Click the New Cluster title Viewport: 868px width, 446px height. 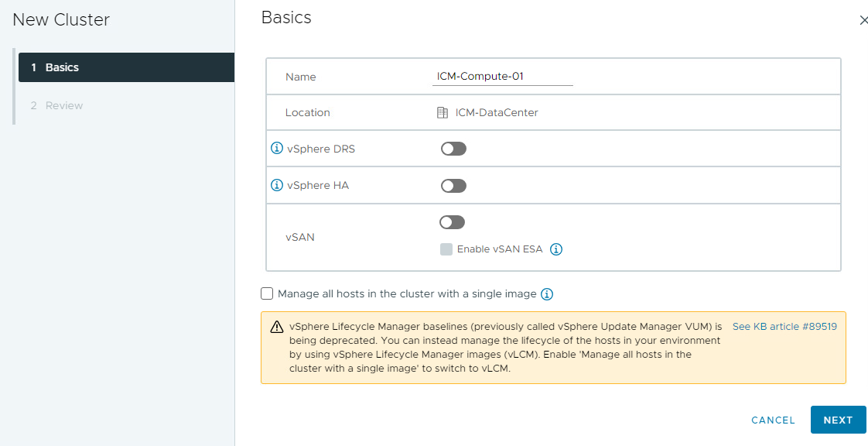coord(61,20)
